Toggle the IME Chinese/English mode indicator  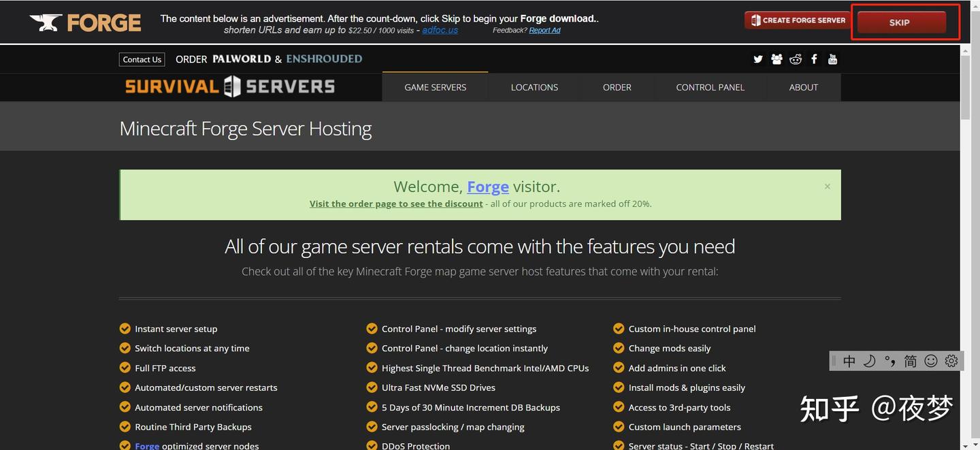tap(849, 361)
